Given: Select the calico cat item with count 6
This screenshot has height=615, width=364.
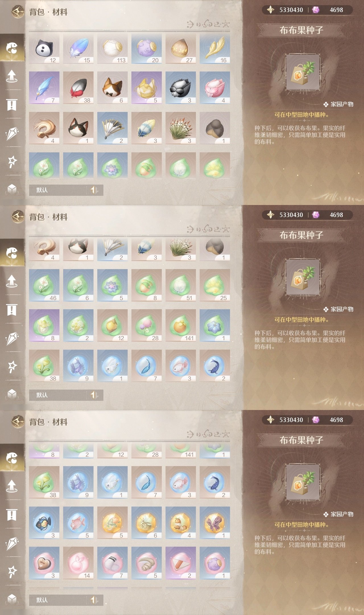Looking at the screenshot, I should [x=112, y=88].
